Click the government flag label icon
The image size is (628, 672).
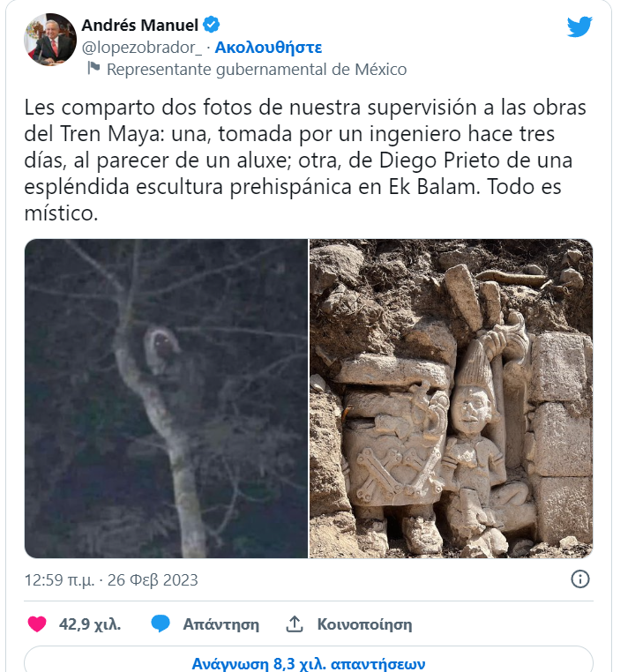click(x=93, y=68)
